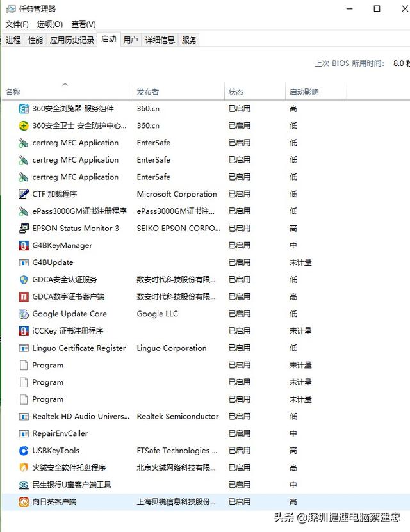
Task: Click the G4BKeyManager red icon
Action: 24,245
